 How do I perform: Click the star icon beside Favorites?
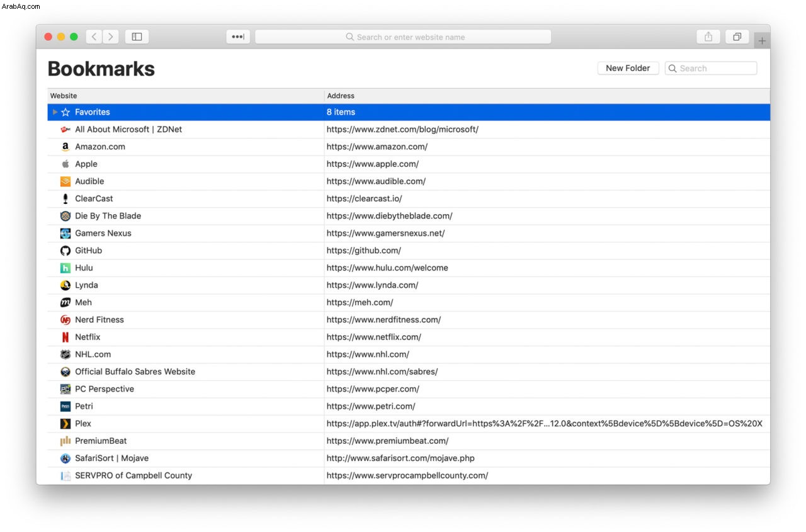click(x=65, y=112)
